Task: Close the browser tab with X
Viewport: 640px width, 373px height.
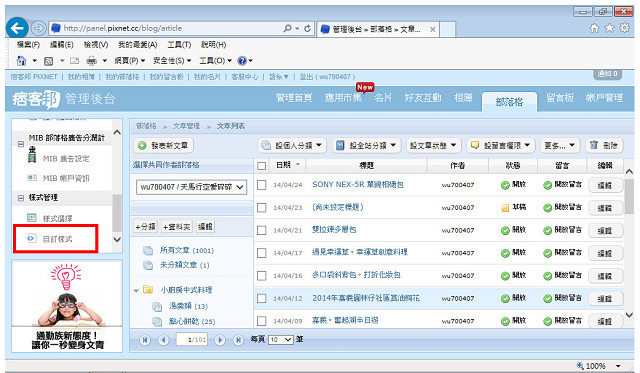Action: [x=433, y=29]
